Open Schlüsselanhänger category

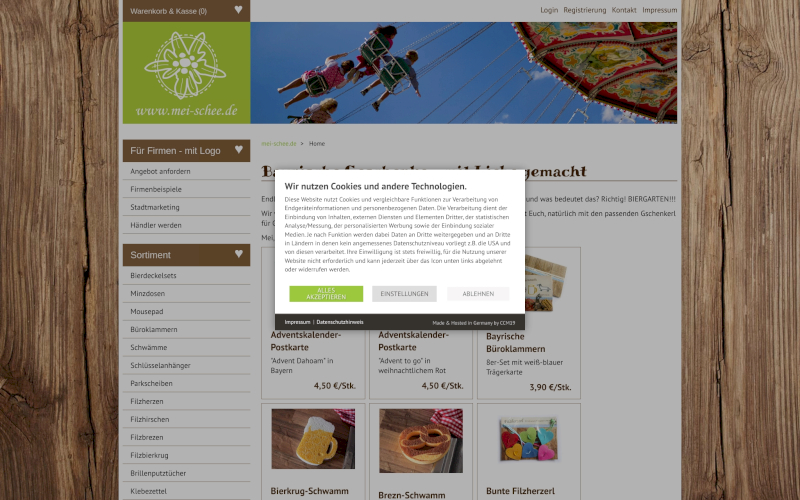click(160, 365)
